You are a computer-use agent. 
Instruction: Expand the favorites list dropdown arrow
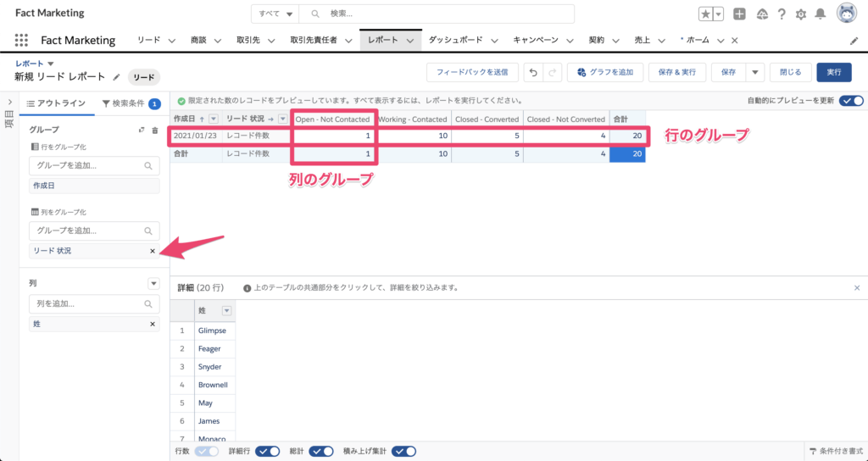(718, 14)
